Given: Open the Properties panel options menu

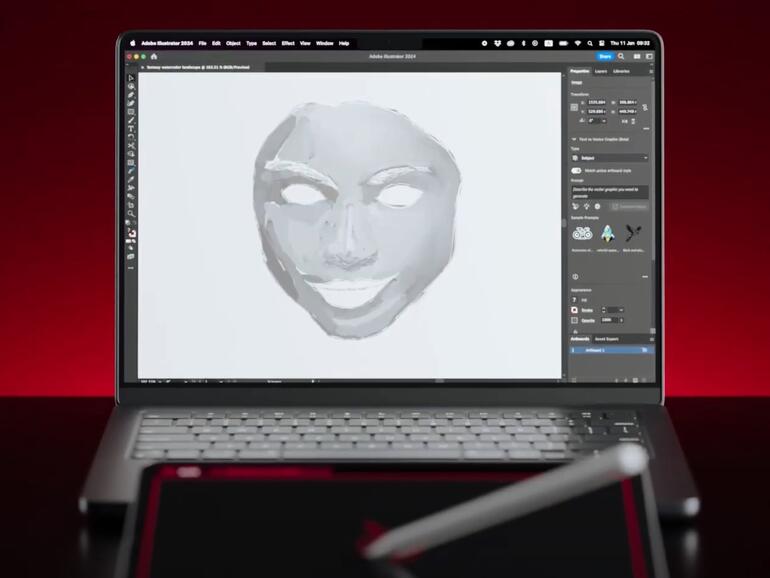Looking at the screenshot, I should click(651, 72).
